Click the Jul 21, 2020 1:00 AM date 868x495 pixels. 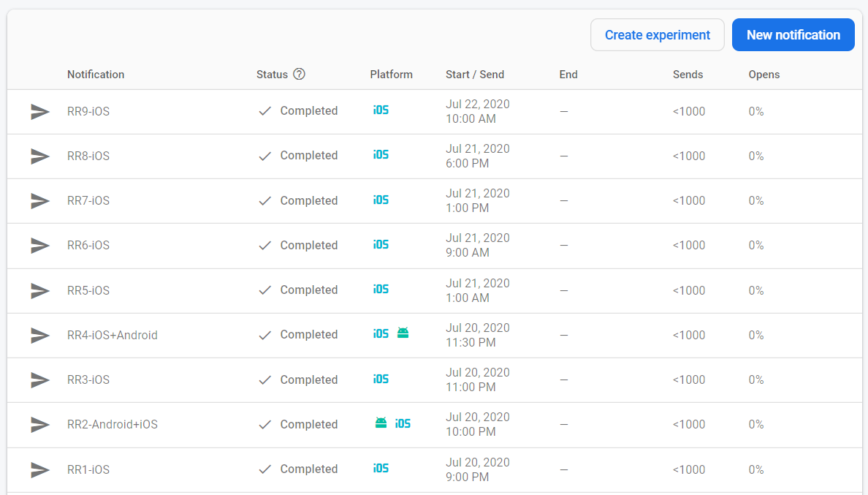pyautogui.click(x=478, y=291)
